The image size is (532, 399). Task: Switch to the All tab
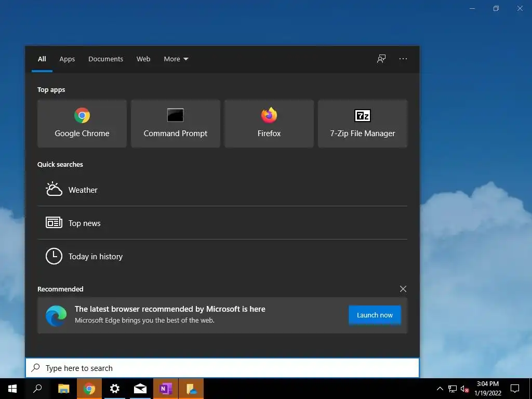pyautogui.click(x=42, y=59)
